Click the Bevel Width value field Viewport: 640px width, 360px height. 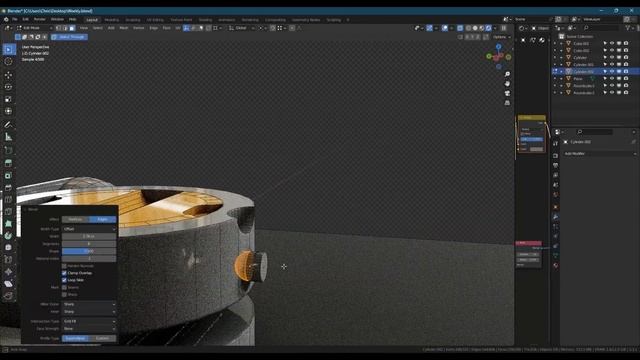(x=89, y=236)
